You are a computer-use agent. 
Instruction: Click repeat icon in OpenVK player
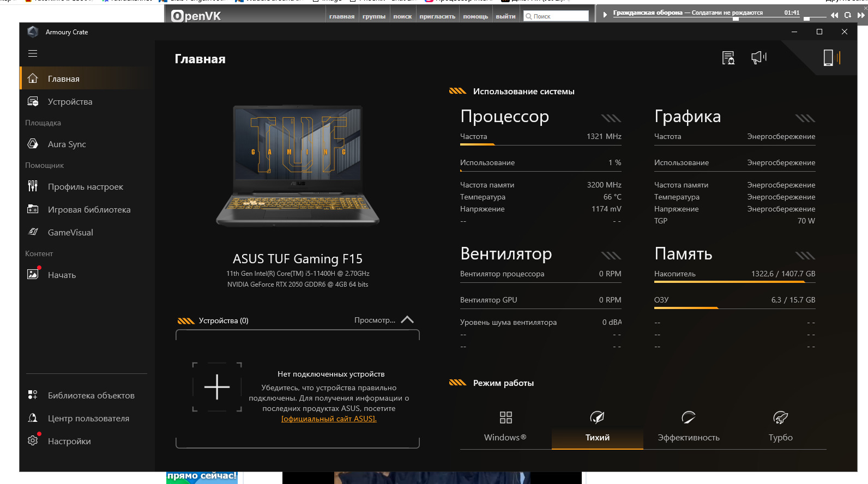point(848,15)
